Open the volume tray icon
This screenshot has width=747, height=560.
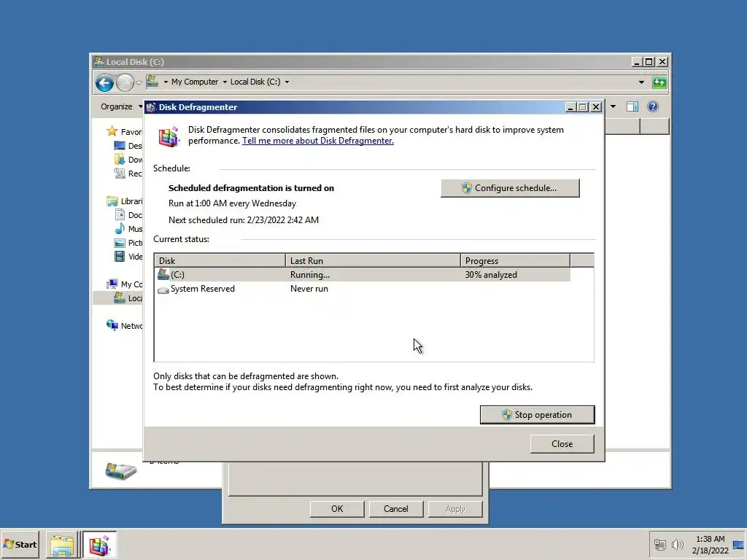[677, 544]
